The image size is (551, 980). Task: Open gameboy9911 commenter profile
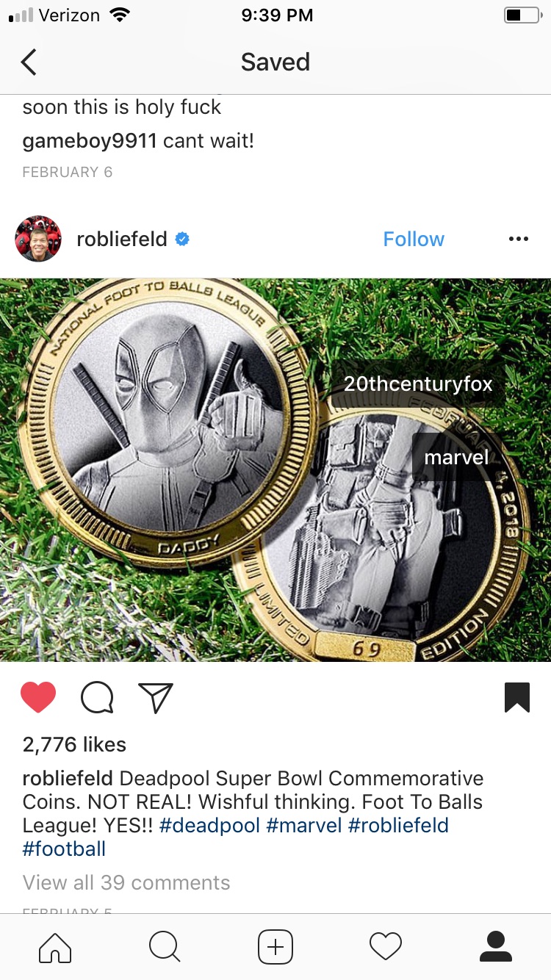[x=90, y=140]
